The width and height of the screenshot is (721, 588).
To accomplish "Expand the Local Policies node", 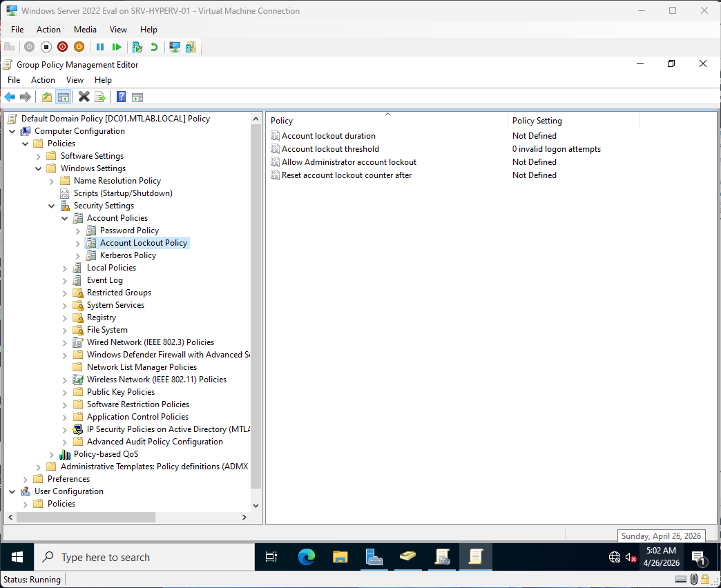I will pyautogui.click(x=65, y=268).
